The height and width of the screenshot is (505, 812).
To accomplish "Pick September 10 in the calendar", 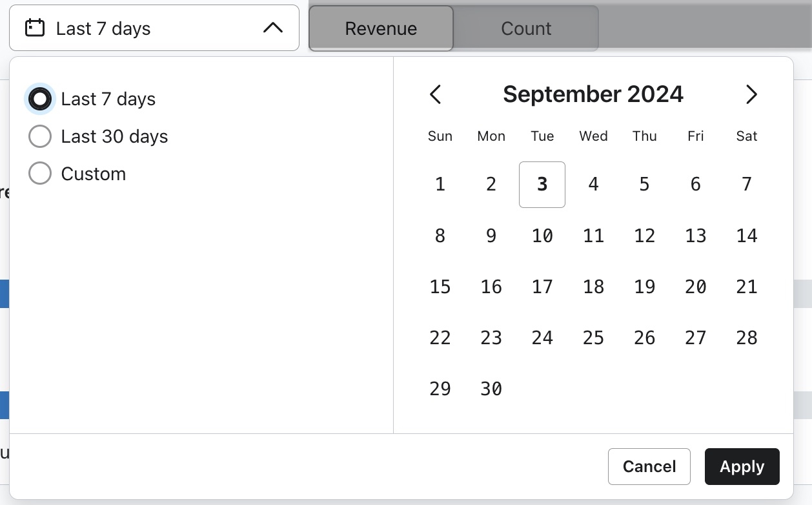I will 542,236.
